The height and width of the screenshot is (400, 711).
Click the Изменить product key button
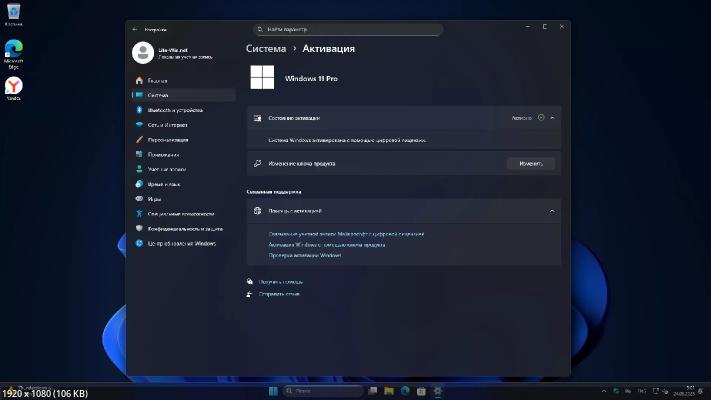tap(530, 163)
